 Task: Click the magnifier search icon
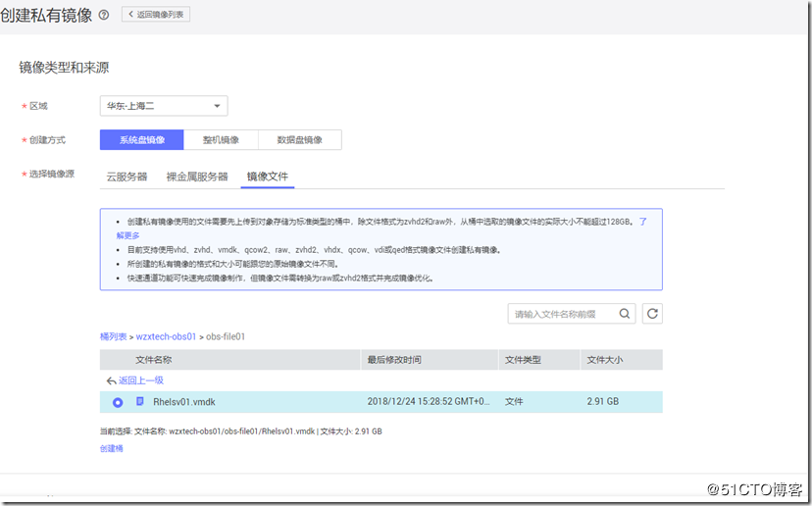[x=625, y=314]
